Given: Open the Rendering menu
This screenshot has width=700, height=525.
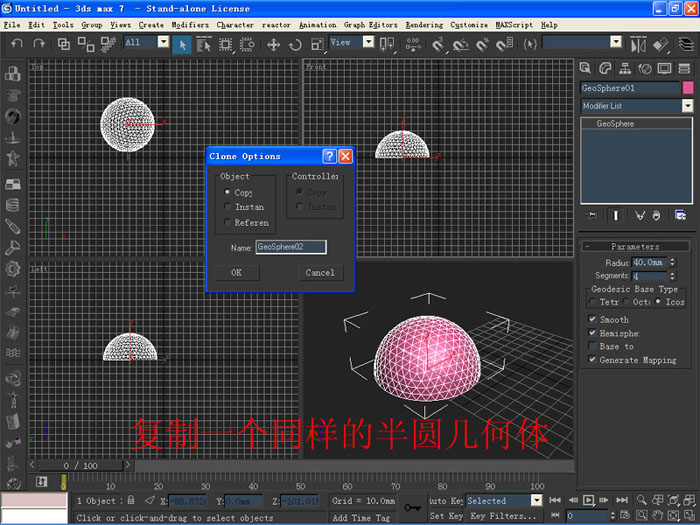Looking at the screenshot, I should 424,25.
